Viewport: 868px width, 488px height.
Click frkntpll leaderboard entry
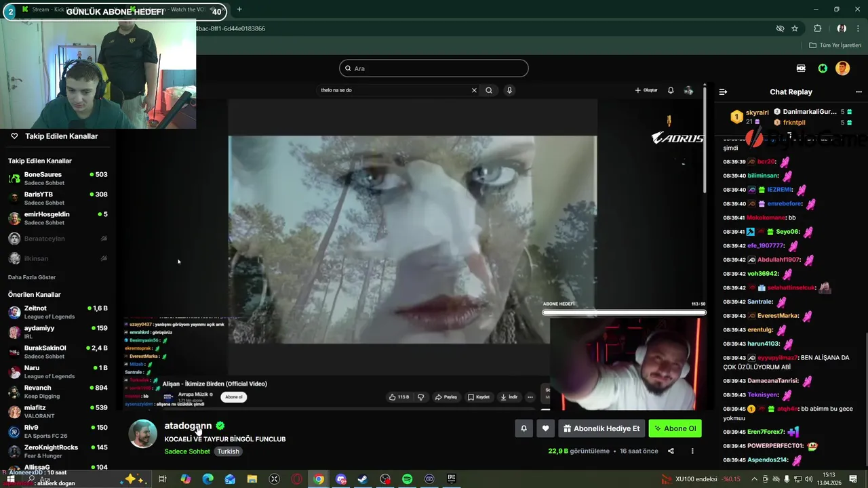811,123
